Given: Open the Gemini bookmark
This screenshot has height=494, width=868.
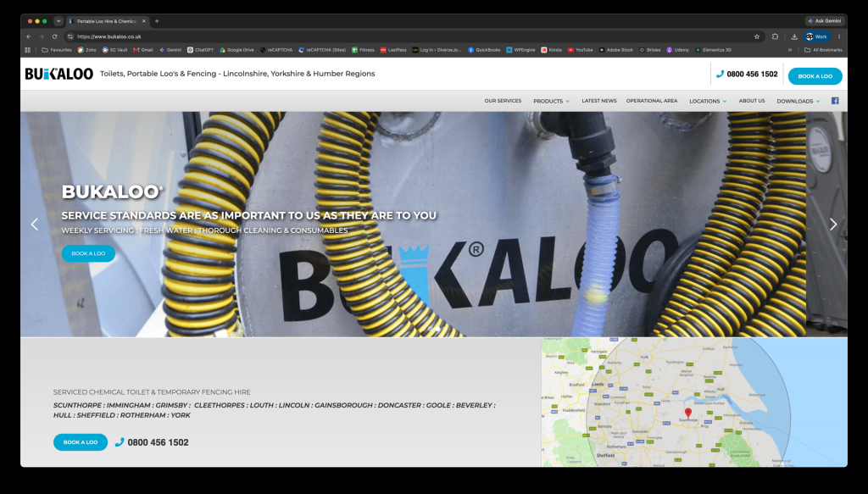Looking at the screenshot, I should pos(170,50).
